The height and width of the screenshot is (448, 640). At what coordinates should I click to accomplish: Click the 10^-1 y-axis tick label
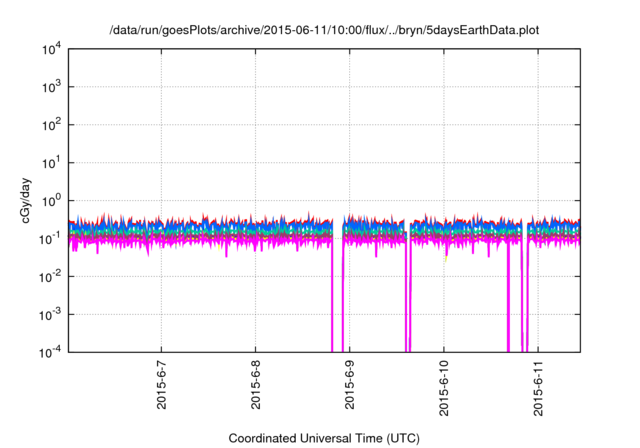[x=51, y=239]
